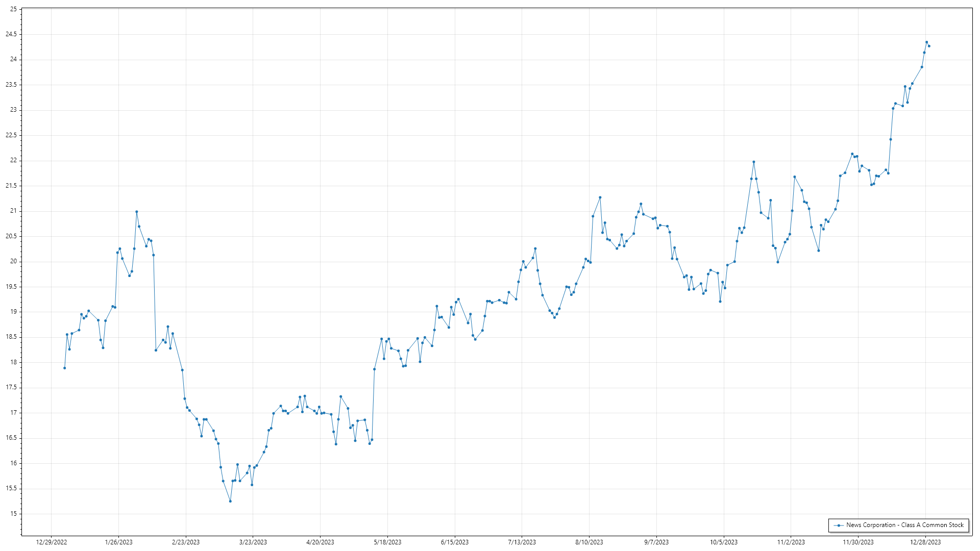This screenshot has width=980, height=551.
Task: Click the 25 y-axis value label
Action: point(13,9)
